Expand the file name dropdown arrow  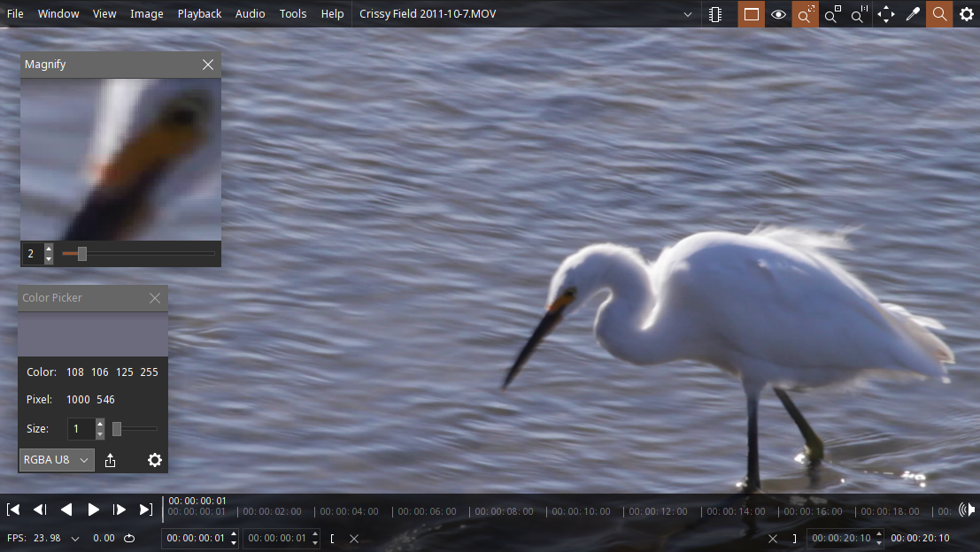click(x=688, y=14)
